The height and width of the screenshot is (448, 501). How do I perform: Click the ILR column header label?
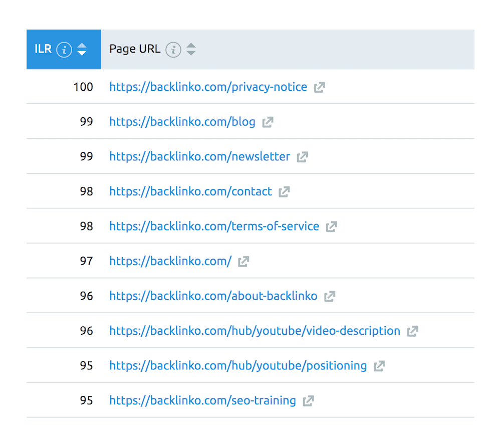[43, 49]
